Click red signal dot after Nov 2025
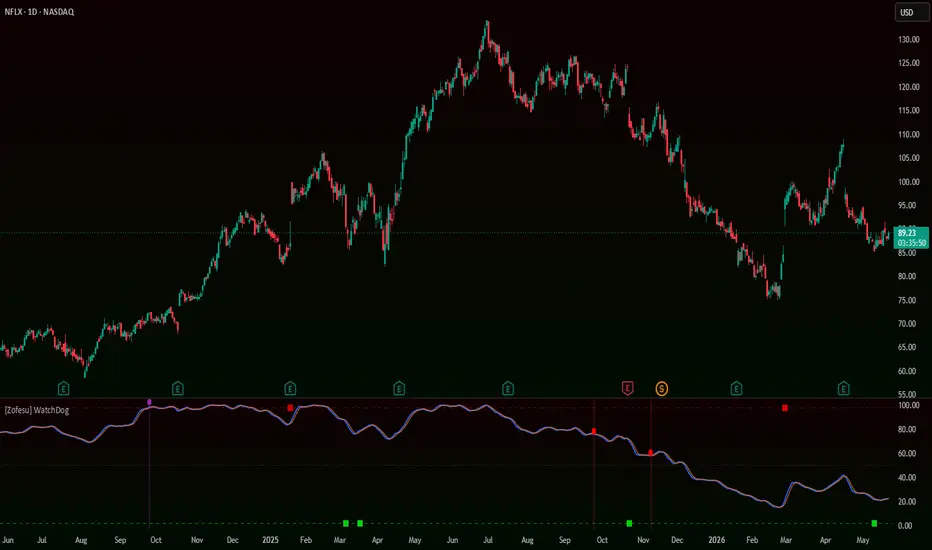The width and height of the screenshot is (932, 550). (x=651, y=453)
